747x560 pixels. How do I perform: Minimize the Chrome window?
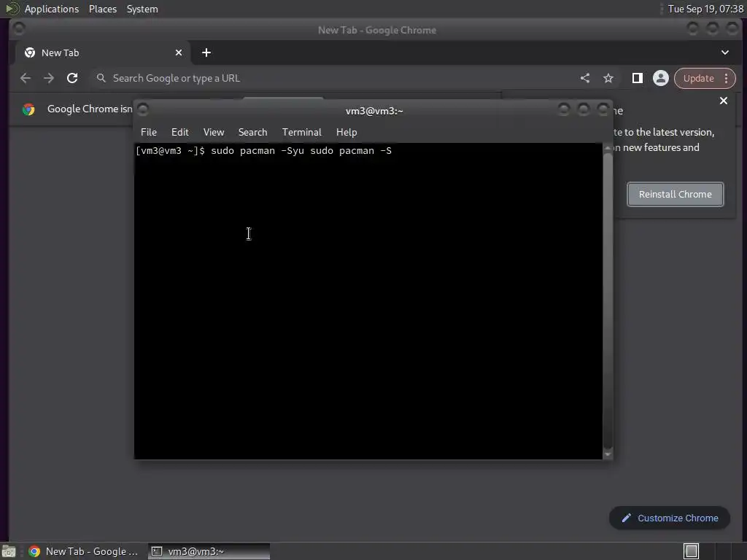(693, 29)
